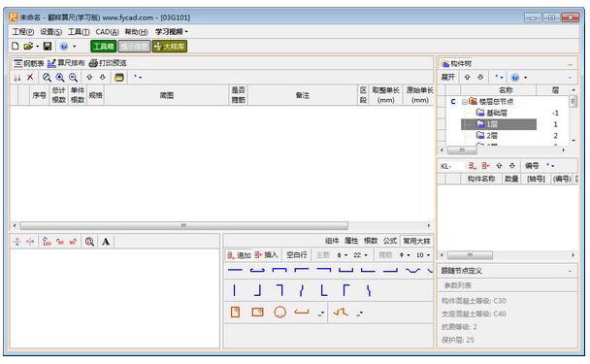Select the L-shaped vertical bar shape
Viewport: 590px width, 364px height.
click(x=323, y=290)
